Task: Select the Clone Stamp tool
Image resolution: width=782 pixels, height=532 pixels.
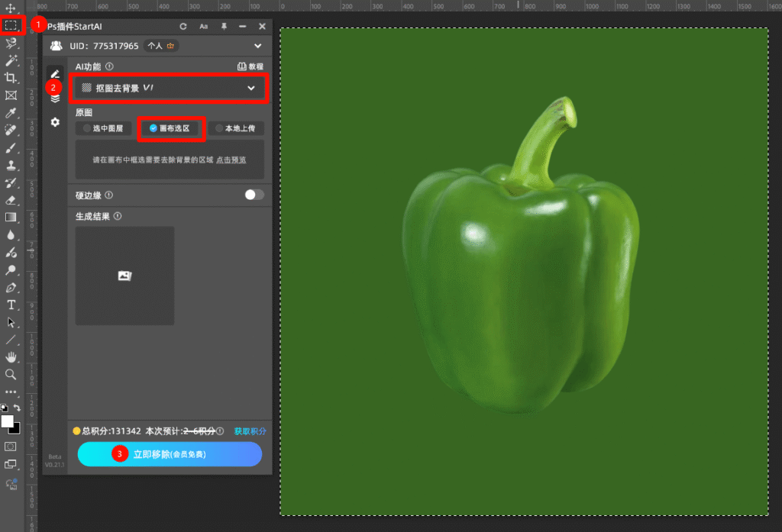Action: click(11, 165)
